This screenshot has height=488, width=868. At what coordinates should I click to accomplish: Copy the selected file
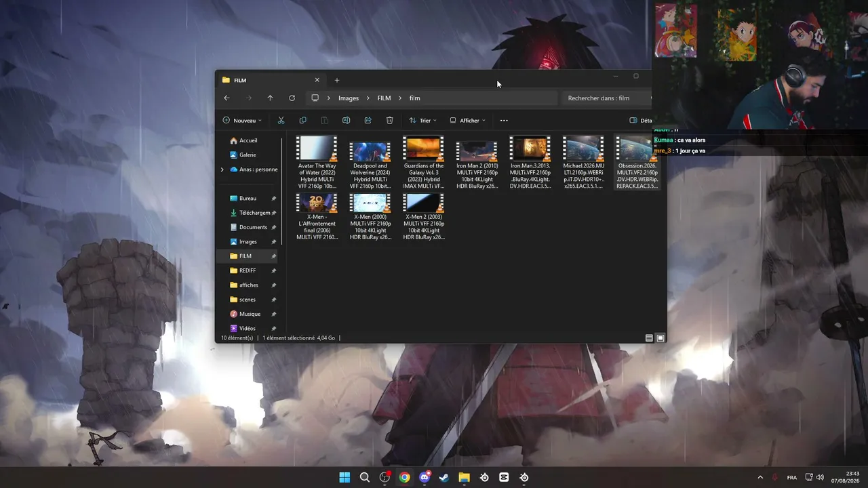coord(302,121)
